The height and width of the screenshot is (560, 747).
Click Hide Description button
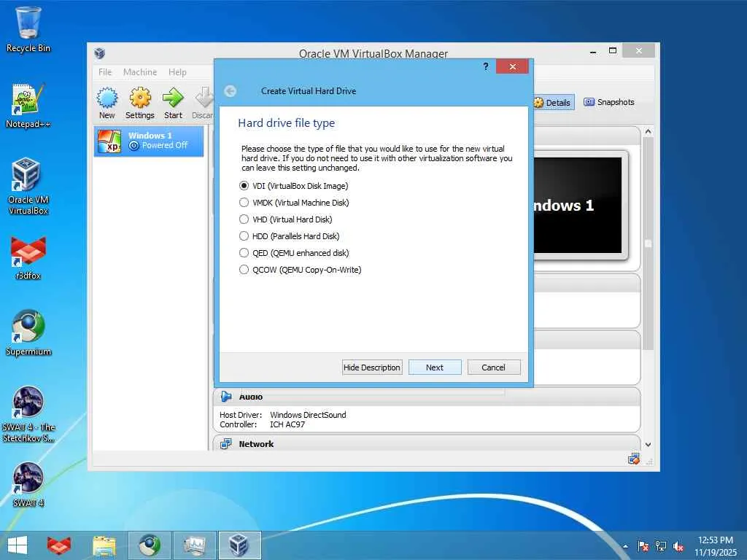pos(371,367)
